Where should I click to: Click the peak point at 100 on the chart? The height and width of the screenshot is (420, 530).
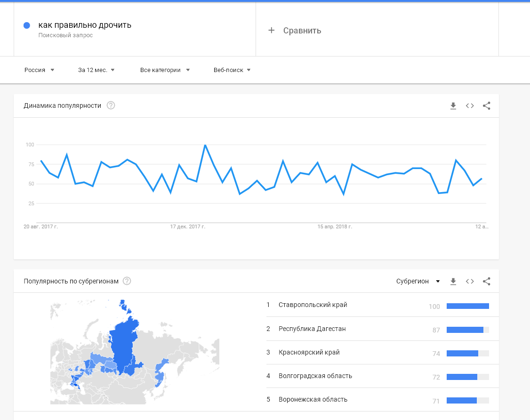(205, 145)
